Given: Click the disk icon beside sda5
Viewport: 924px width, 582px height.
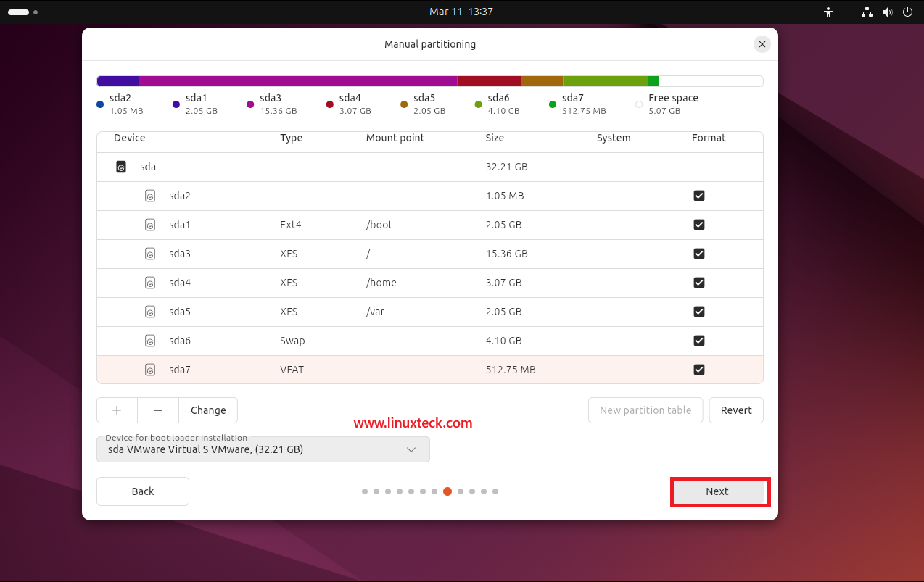Looking at the screenshot, I should [x=150, y=312].
